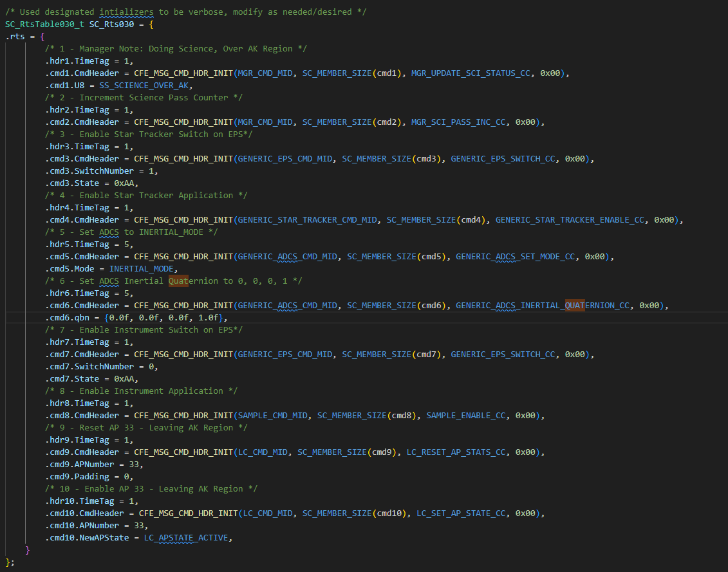Click GENERIC_ADCS_SET_MODE_CC identifier
728x572 pixels.
pyautogui.click(x=516, y=257)
